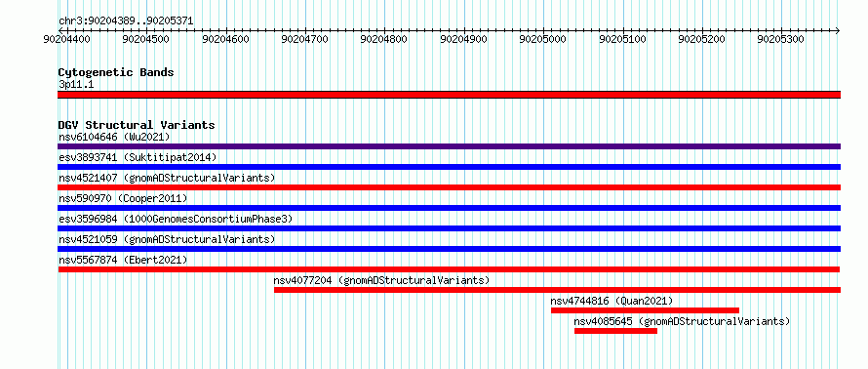Select the short red nsv4085645 variant bar

(x=615, y=331)
